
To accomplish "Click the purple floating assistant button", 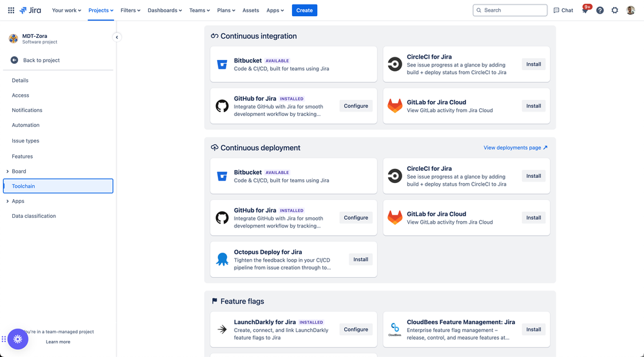I will coord(17,339).
